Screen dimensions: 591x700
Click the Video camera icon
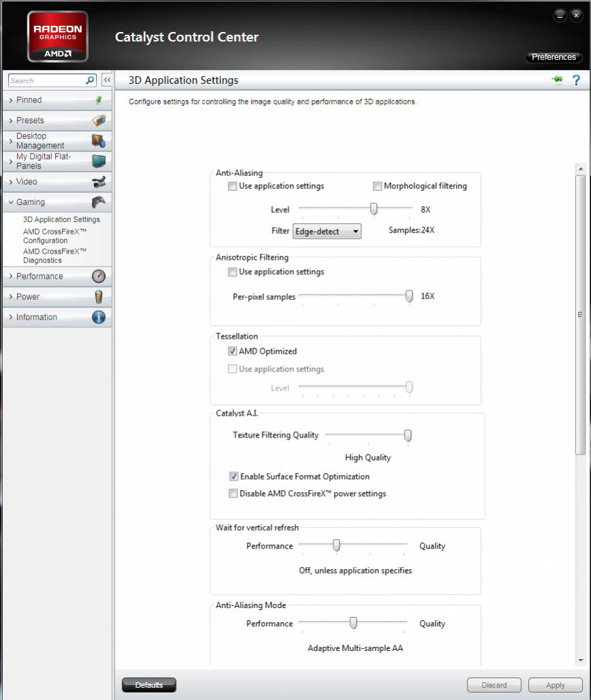point(99,182)
